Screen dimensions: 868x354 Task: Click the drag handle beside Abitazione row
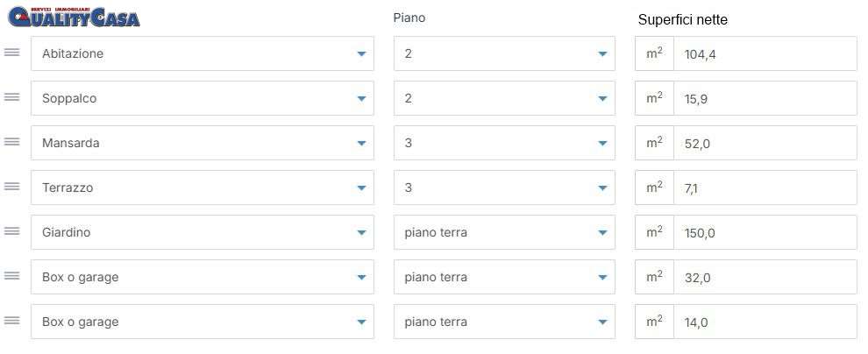[11, 53]
